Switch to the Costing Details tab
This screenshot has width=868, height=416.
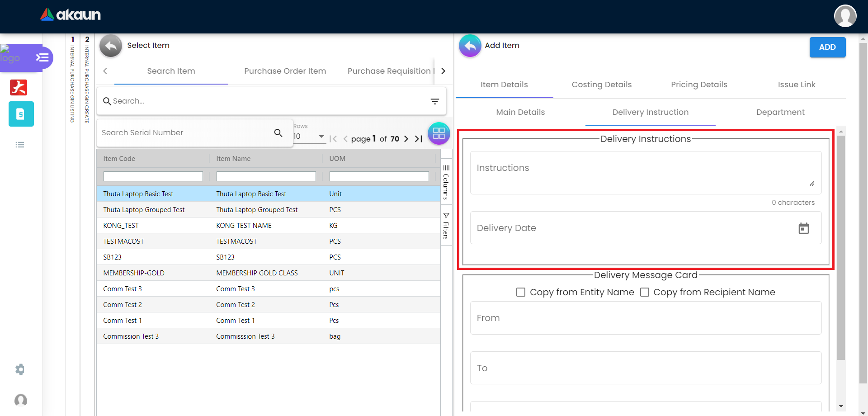click(x=601, y=85)
